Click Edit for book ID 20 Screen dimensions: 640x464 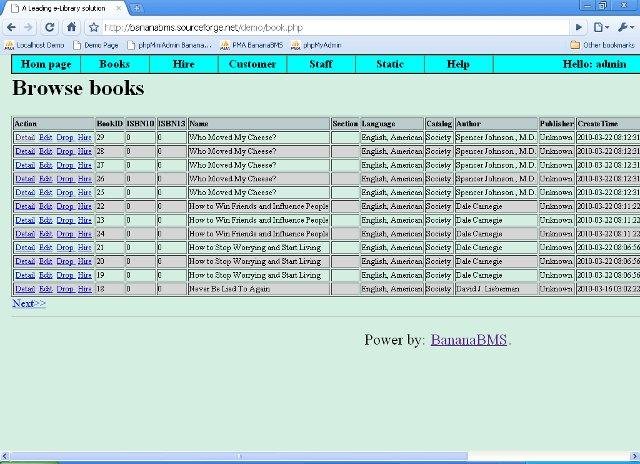(x=46, y=261)
